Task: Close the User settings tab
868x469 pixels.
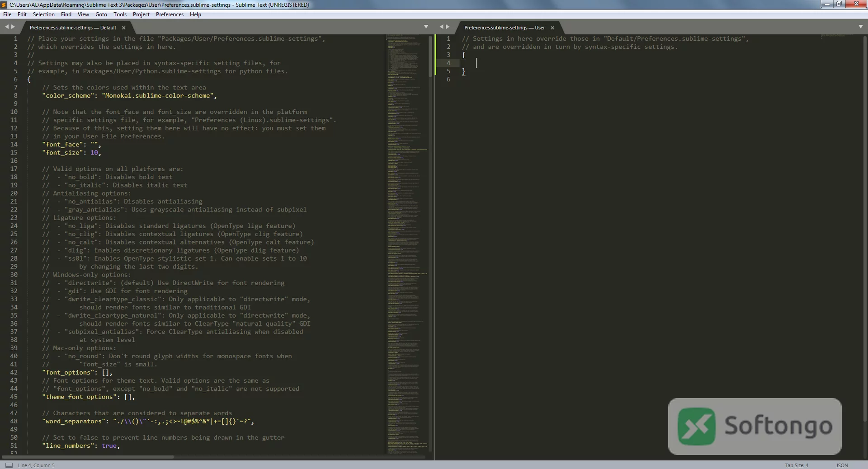Action: pos(552,28)
